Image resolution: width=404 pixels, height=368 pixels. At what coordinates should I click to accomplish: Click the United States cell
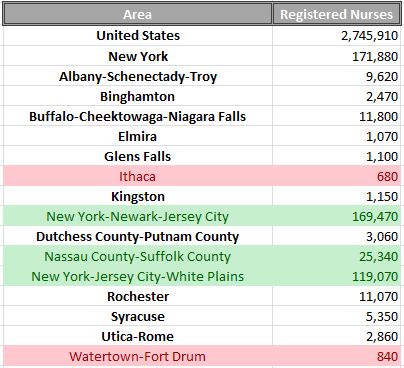[138, 36]
